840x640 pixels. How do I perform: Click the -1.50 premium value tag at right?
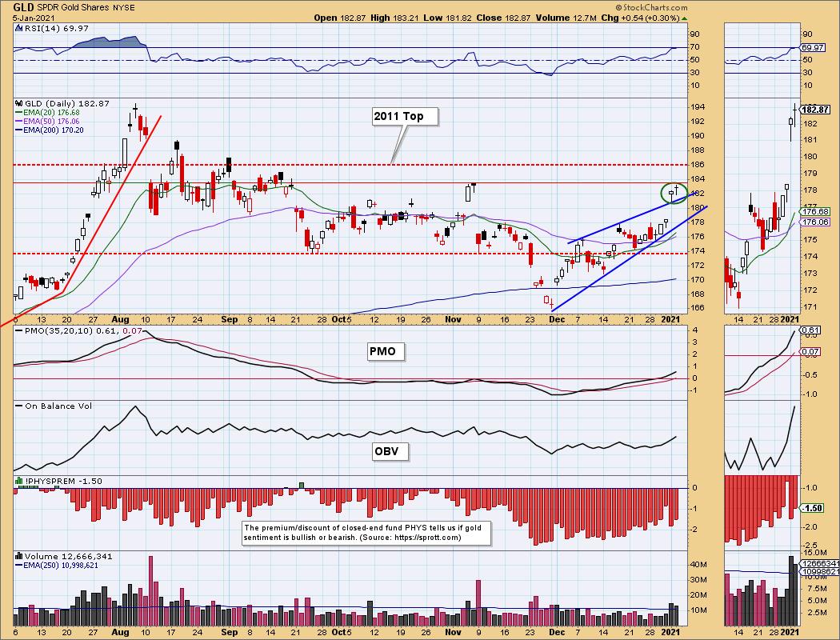click(x=812, y=508)
